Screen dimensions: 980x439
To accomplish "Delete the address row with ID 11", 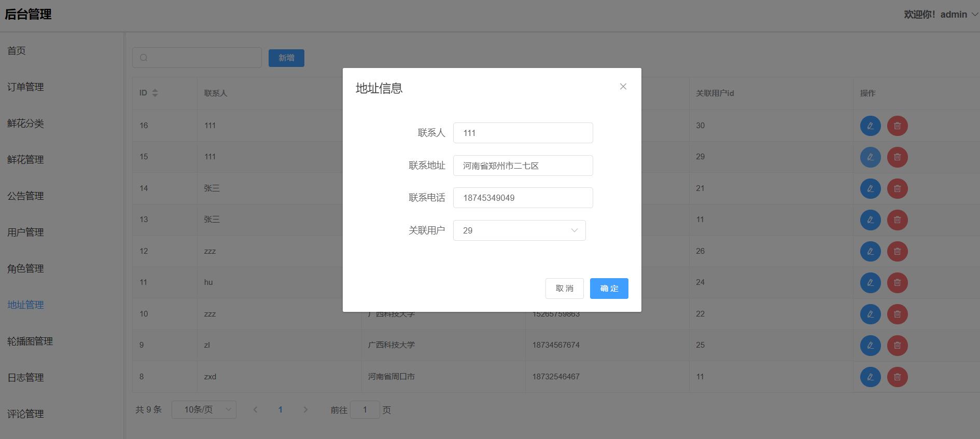I will click(x=897, y=282).
